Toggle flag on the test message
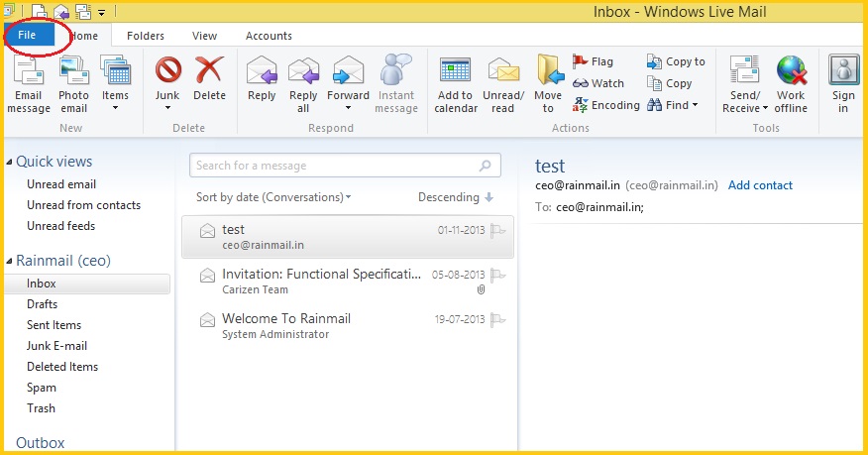Screen dimensions: 868x455 [497, 230]
